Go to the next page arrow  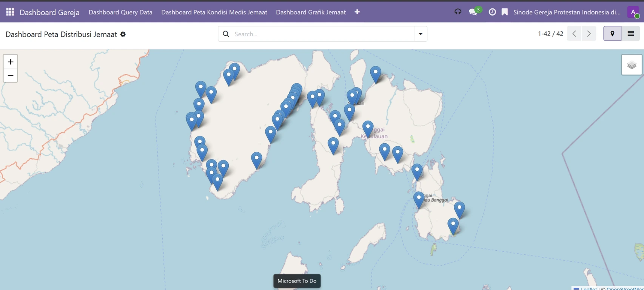click(x=589, y=34)
